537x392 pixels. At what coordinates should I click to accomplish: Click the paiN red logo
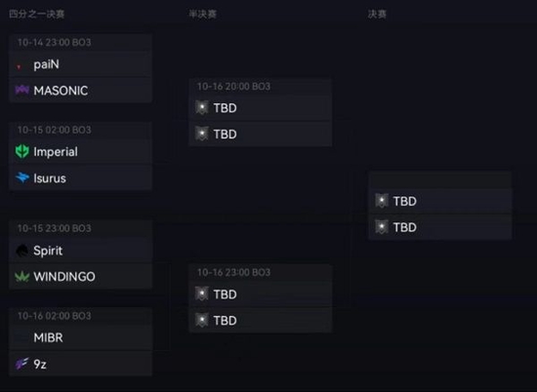20,66
